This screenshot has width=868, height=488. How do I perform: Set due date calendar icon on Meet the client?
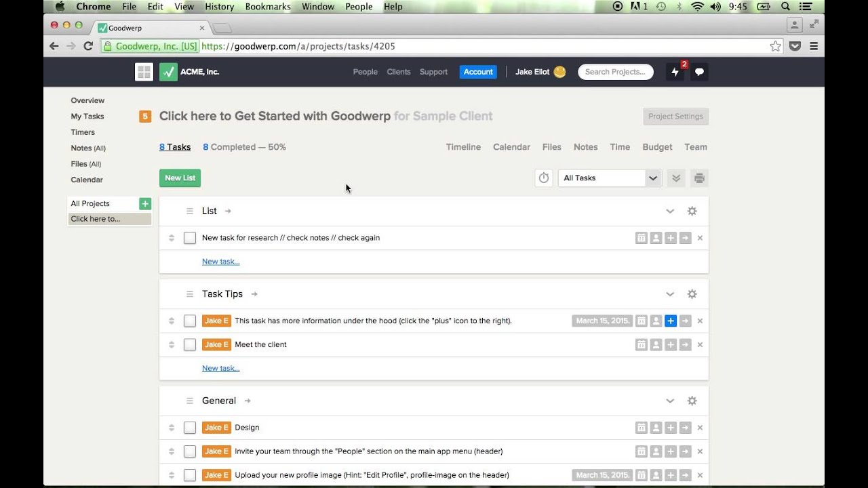pos(641,345)
